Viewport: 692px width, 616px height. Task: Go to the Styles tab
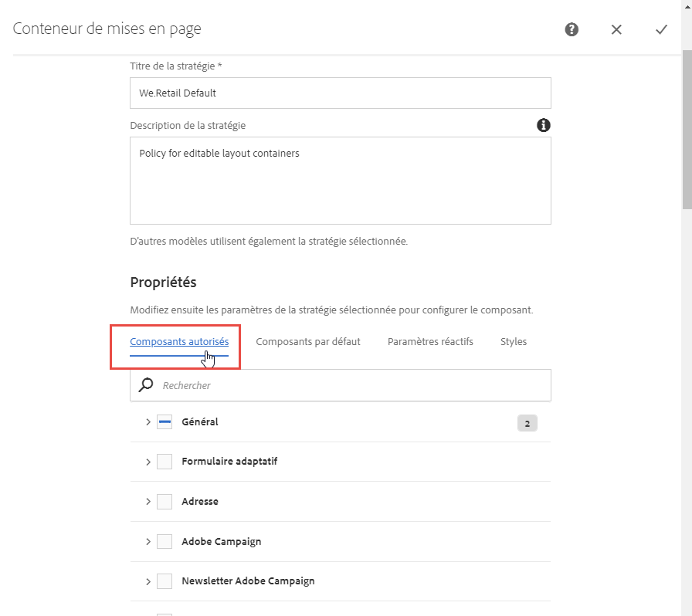point(514,341)
